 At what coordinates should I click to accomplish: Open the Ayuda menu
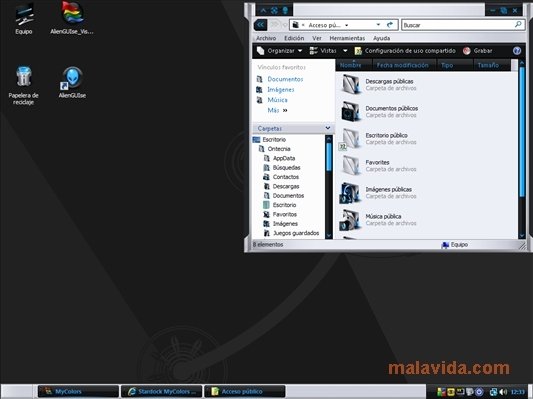[x=381, y=38]
